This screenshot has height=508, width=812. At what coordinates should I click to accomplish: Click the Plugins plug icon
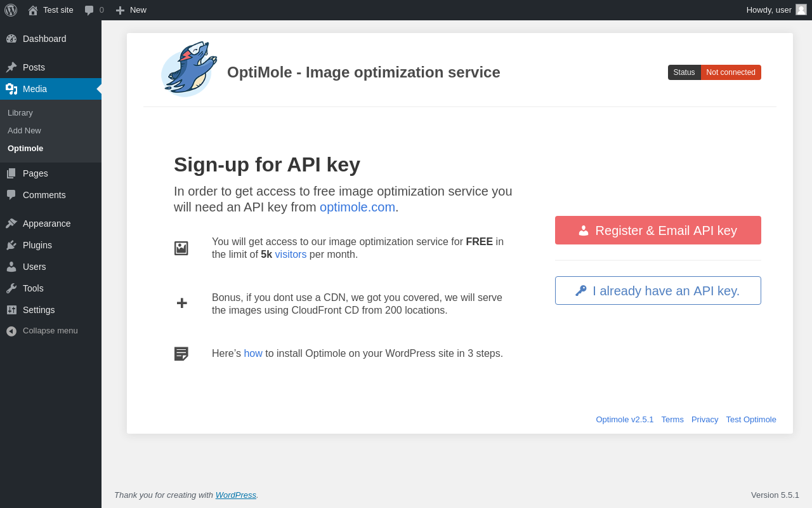[11, 245]
